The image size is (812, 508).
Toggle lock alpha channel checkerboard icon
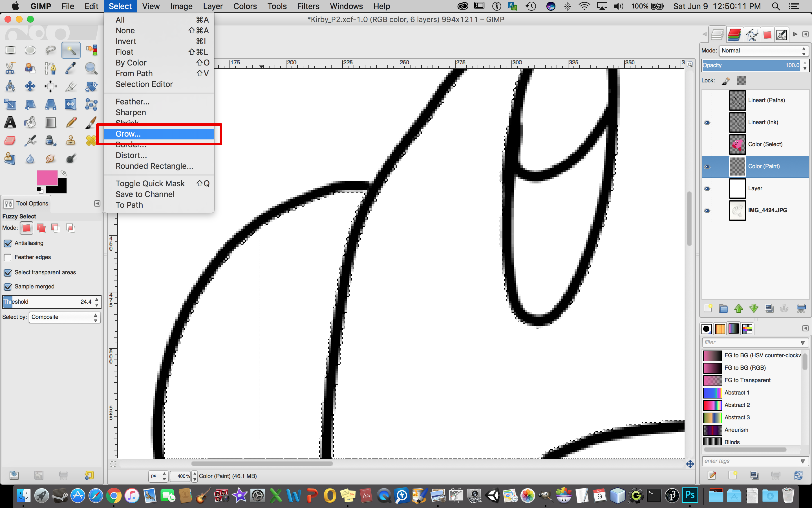(x=741, y=81)
